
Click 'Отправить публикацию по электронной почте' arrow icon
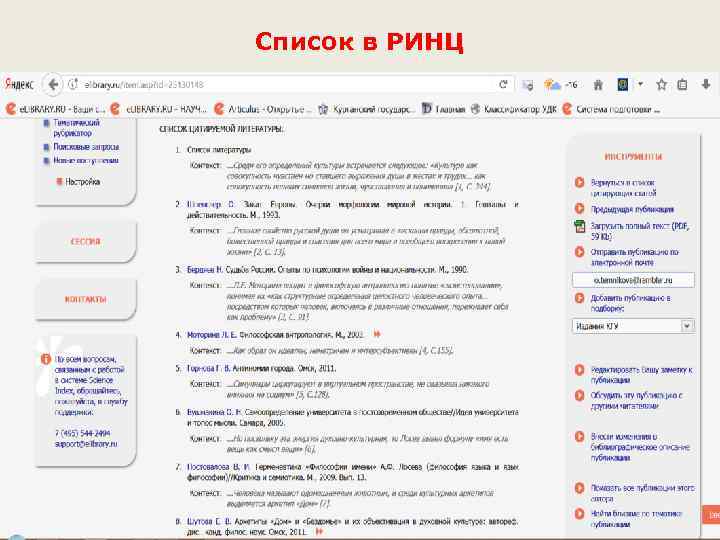(579, 252)
